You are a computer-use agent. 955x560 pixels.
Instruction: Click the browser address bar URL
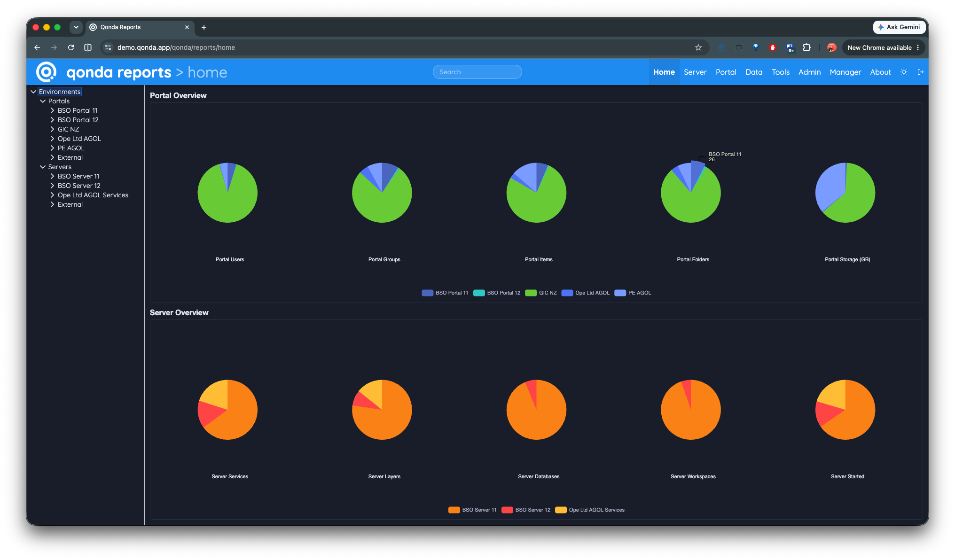(x=176, y=47)
